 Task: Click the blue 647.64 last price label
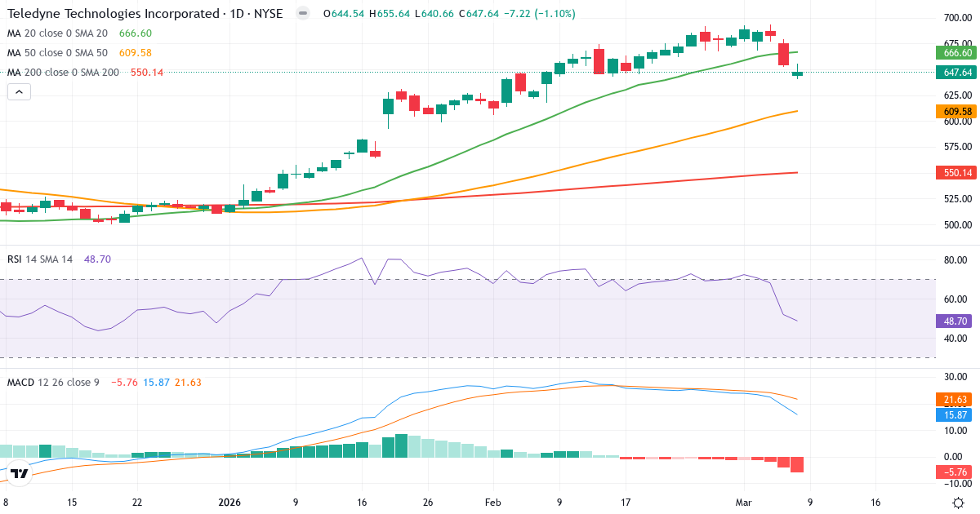tap(956, 73)
